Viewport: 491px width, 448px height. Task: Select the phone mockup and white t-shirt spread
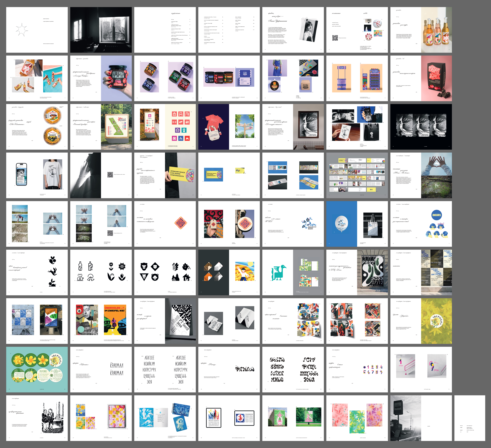coord(37,175)
